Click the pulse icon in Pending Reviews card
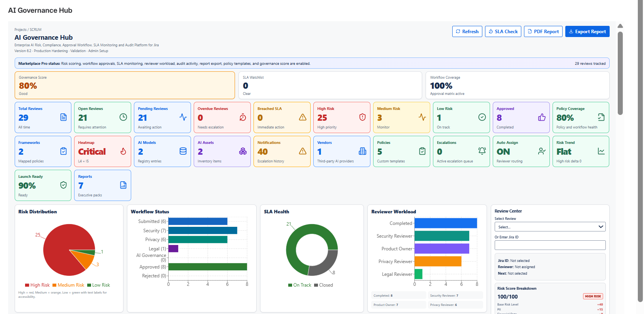The height and width of the screenshot is (314, 644). click(183, 117)
